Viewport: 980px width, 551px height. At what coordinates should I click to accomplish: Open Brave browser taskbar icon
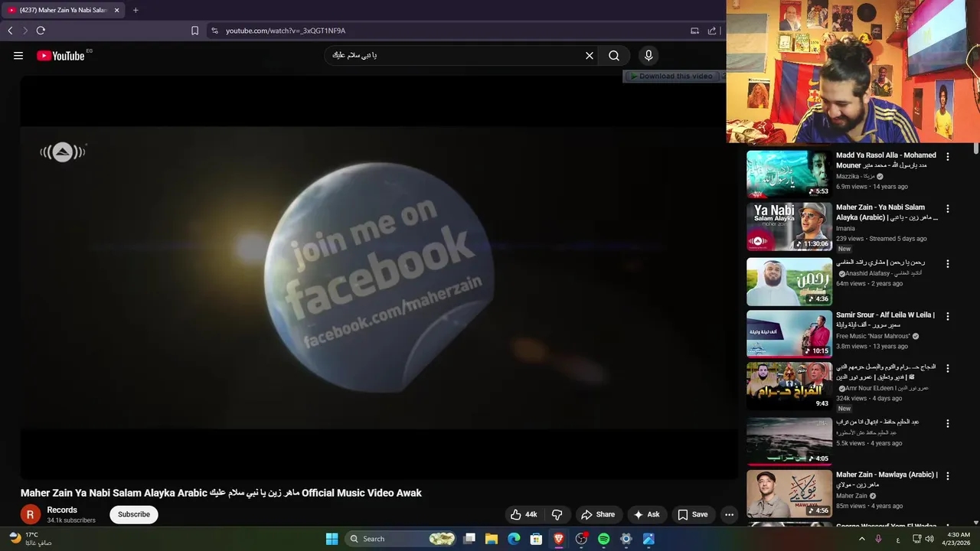559,539
